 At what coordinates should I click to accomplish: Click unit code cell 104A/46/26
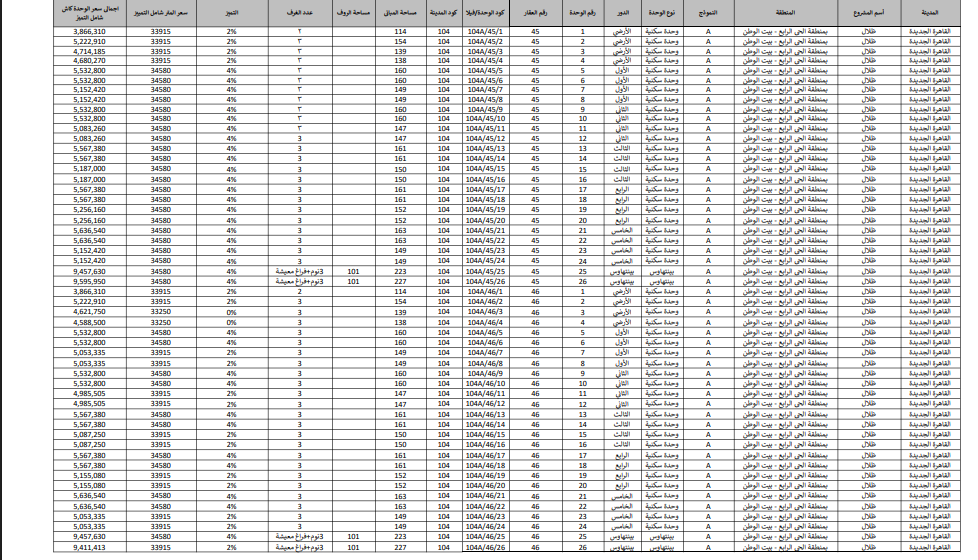click(x=485, y=548)
